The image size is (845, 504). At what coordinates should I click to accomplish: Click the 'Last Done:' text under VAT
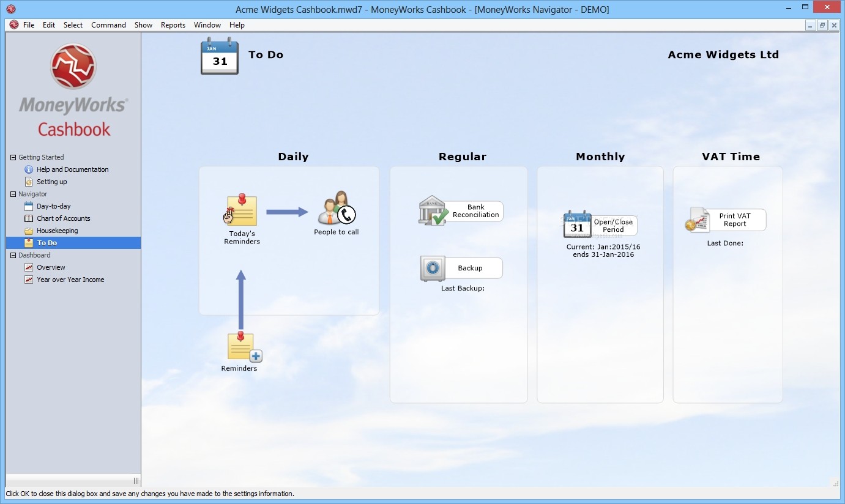725,243
